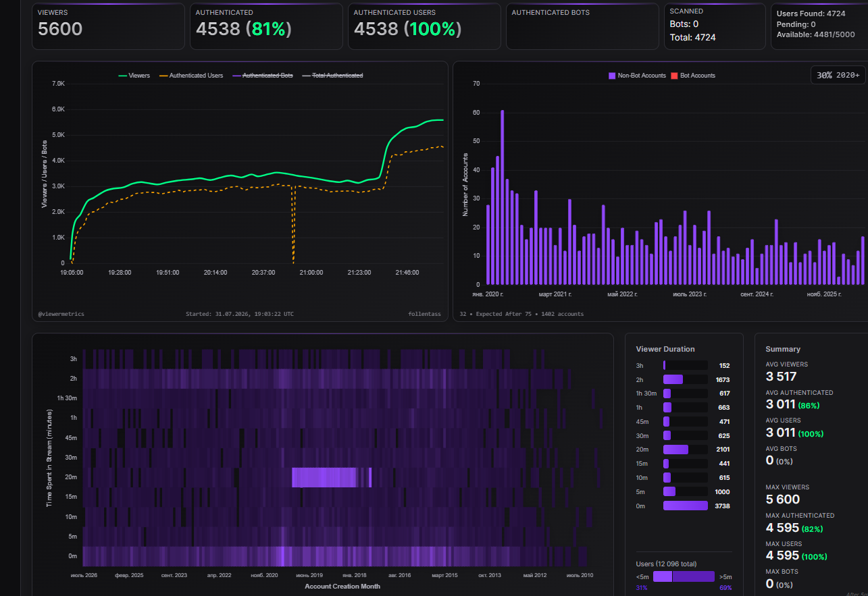Click the follentass channel name

pyautogui.click(x=426, y=314)
